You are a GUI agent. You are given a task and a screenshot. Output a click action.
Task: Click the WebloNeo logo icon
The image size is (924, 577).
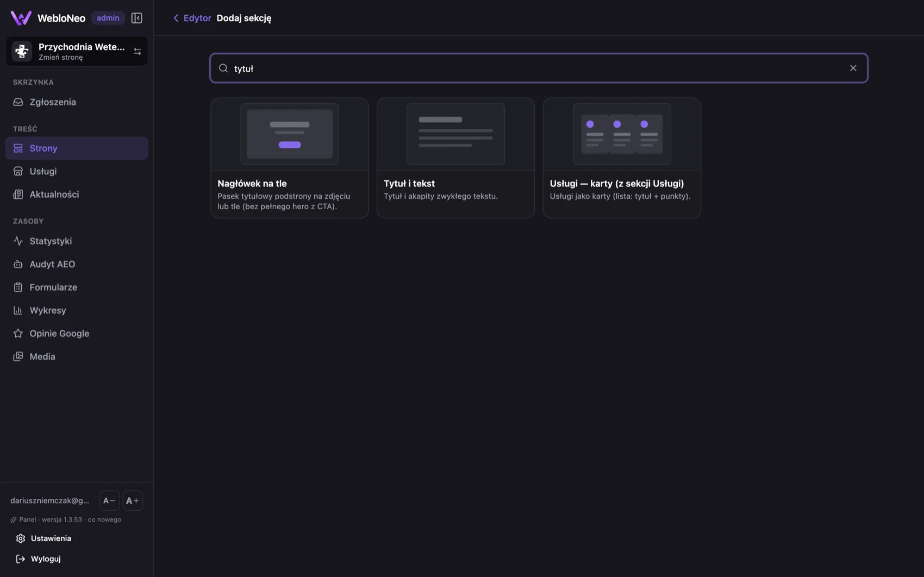(21, 18)
